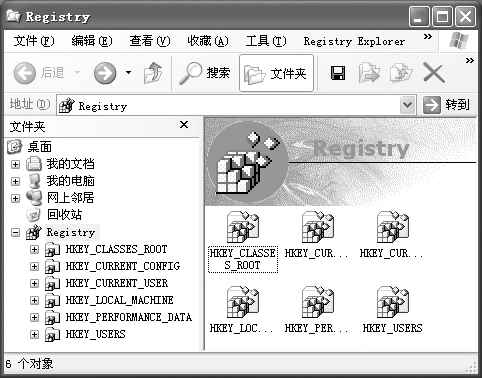482x378 pixels.
Task: Click the Registry window title icon
Action: tap(13, 16)
